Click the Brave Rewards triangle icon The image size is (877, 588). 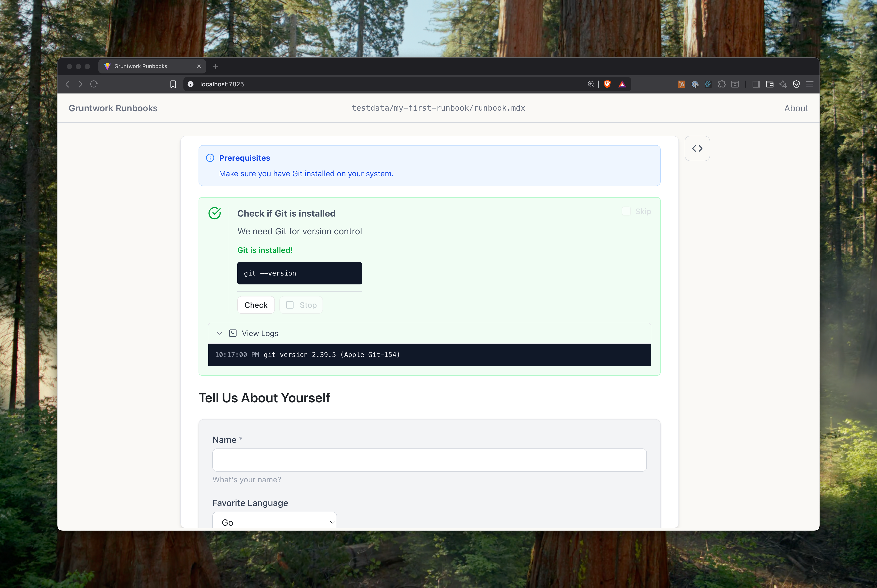point(622,84)
